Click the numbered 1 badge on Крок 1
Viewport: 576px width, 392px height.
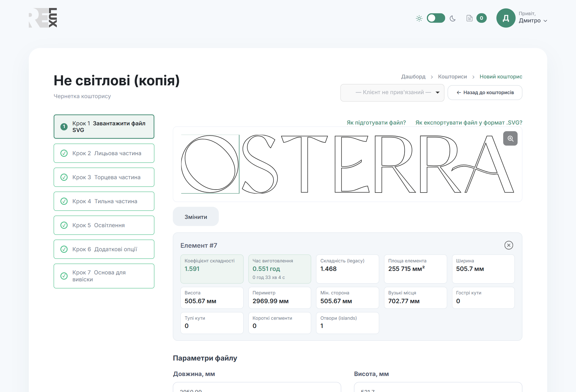[64, 127]
